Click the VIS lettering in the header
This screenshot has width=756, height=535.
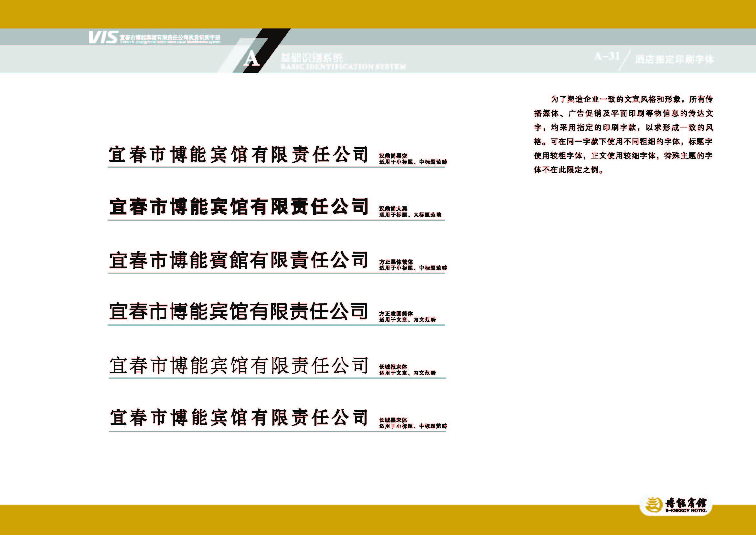(x=103, y=37)
